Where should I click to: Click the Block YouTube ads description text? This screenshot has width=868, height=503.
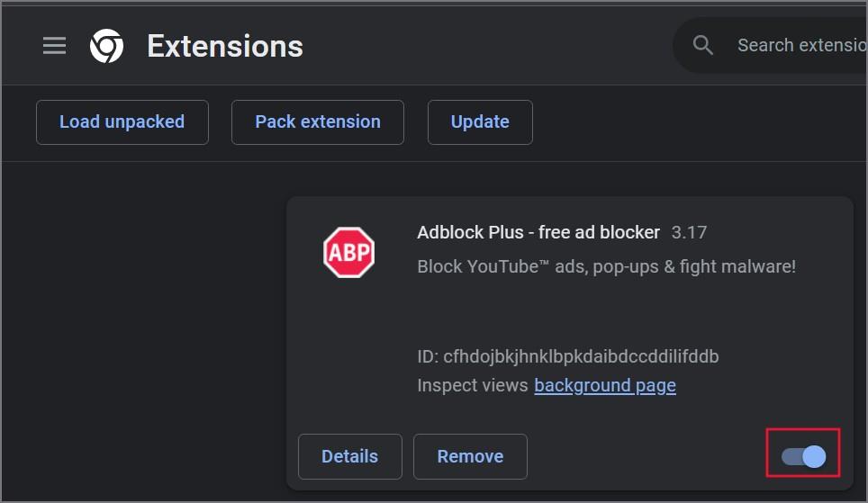606,266
